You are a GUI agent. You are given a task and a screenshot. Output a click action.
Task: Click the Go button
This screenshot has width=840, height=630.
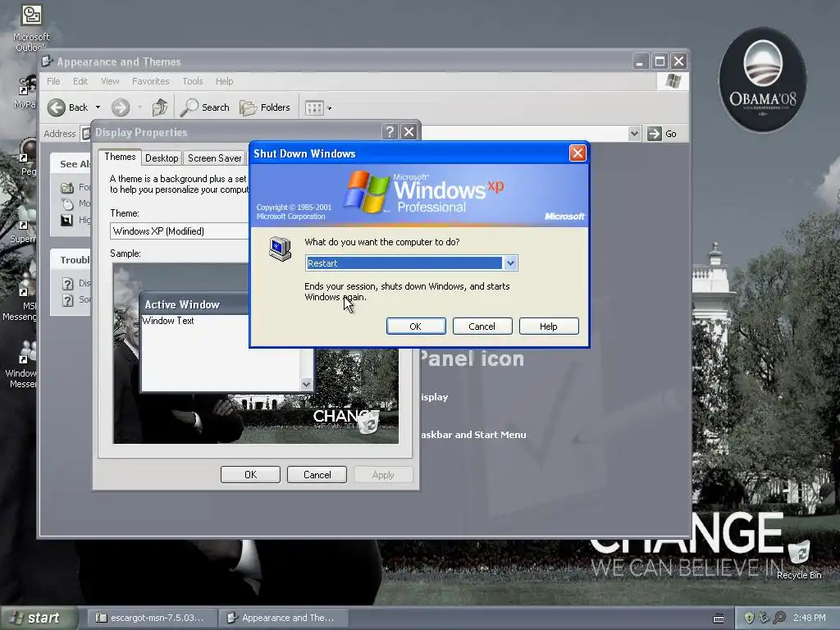[x=662, y=134]
